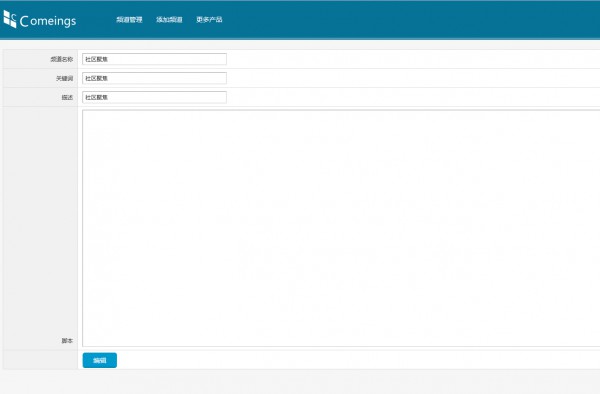
Task: Open the 更多产品 menu item
Action: point(209,20)
